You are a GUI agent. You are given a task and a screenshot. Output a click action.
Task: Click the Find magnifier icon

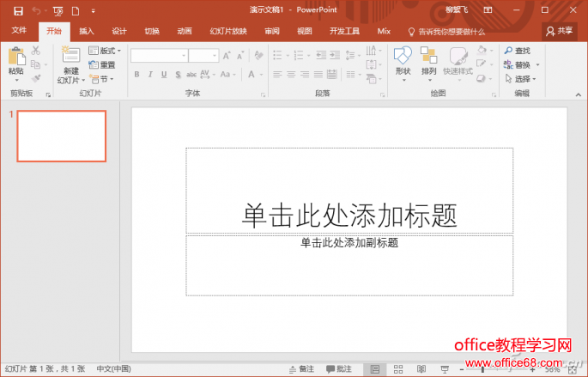coord(510,52)
